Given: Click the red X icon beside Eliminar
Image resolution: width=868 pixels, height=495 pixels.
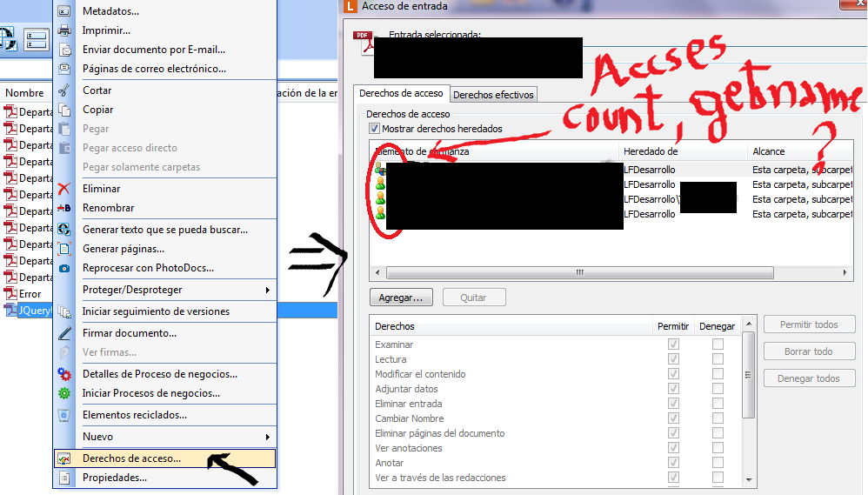Looking at the screenshot, I should (x=64, y=189).
